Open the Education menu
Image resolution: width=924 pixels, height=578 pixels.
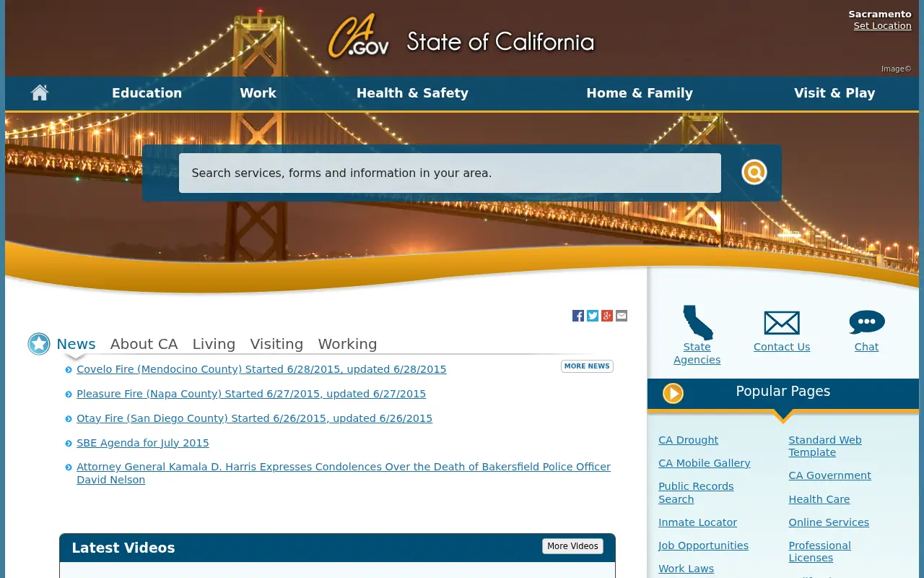coord(147,93)
